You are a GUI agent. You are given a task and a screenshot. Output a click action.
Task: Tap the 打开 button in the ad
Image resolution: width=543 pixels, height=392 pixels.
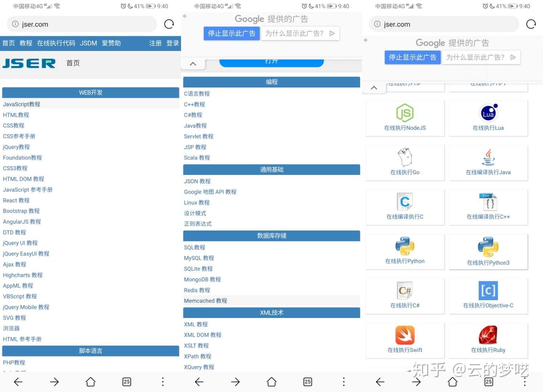point(271,61)
